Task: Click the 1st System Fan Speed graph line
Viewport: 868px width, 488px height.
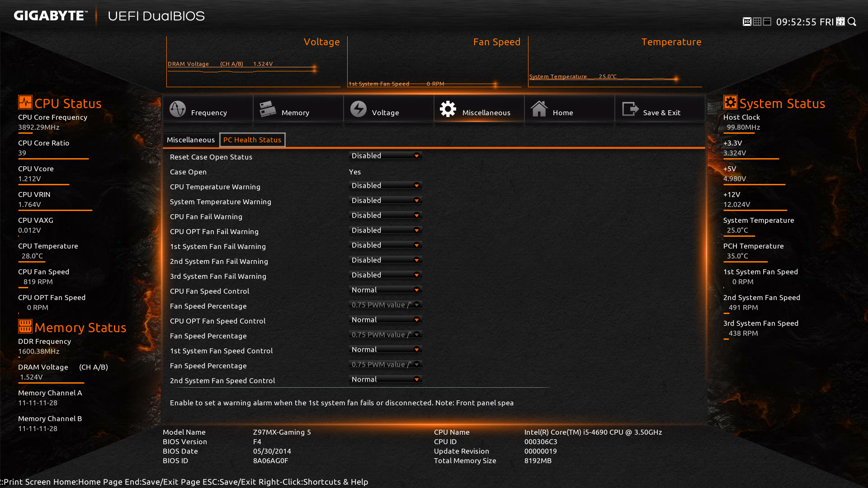Action: [x=423, y=84]
